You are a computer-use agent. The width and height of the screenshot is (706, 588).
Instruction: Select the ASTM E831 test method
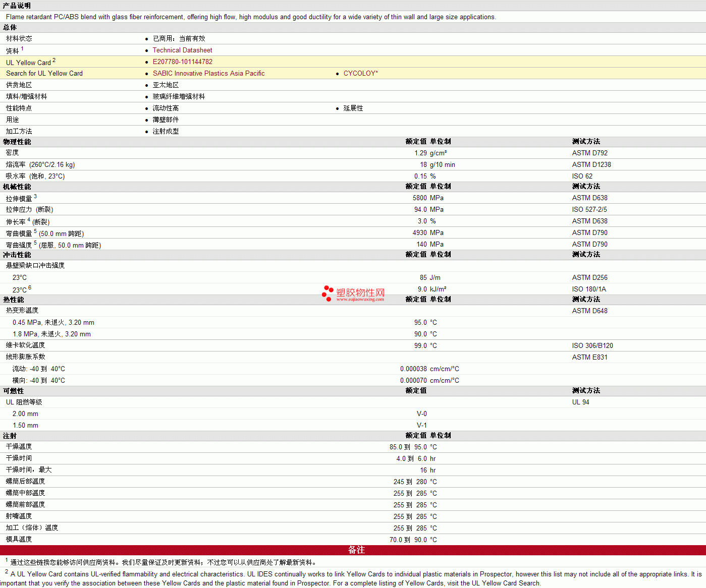click(x=590, y=357)
